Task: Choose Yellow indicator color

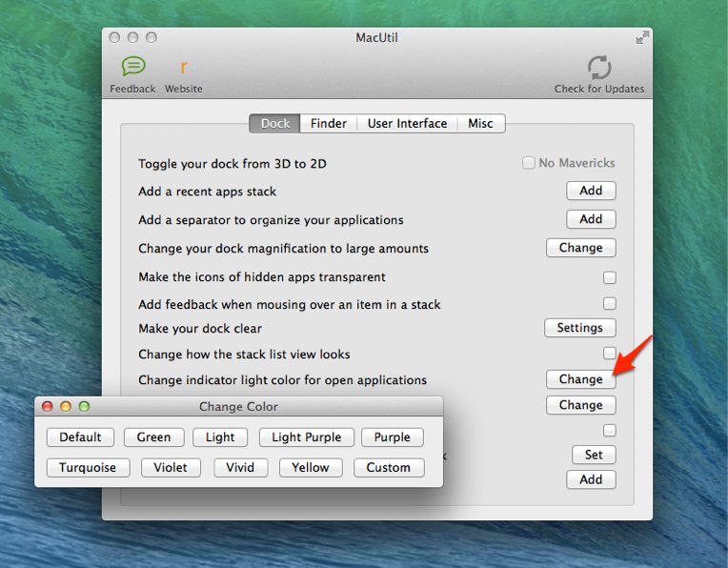Action: [311, 468]
